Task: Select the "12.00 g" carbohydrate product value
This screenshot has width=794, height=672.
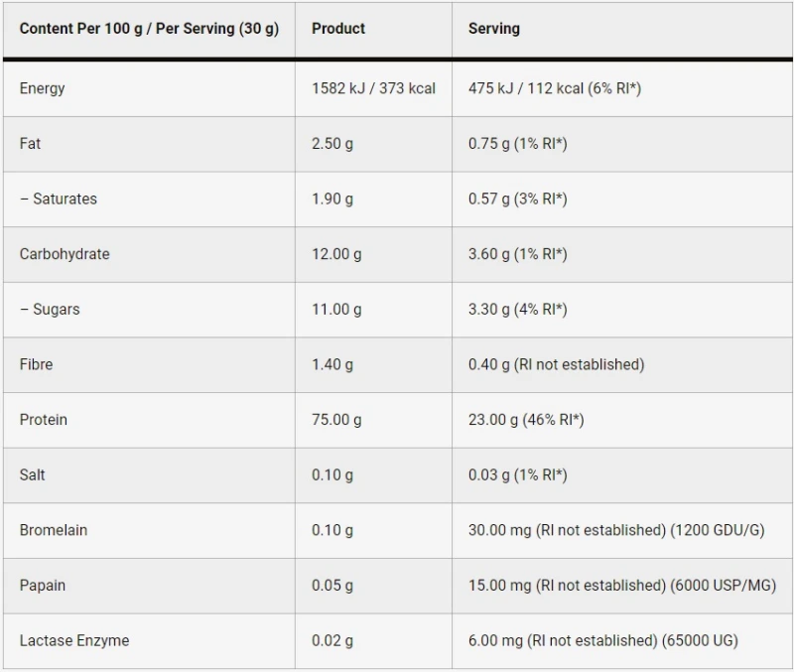Action: click(x=336, y=254)
